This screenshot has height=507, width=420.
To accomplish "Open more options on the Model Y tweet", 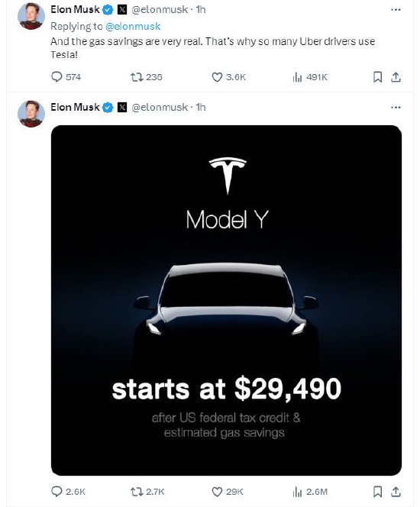I will [396, 107].
